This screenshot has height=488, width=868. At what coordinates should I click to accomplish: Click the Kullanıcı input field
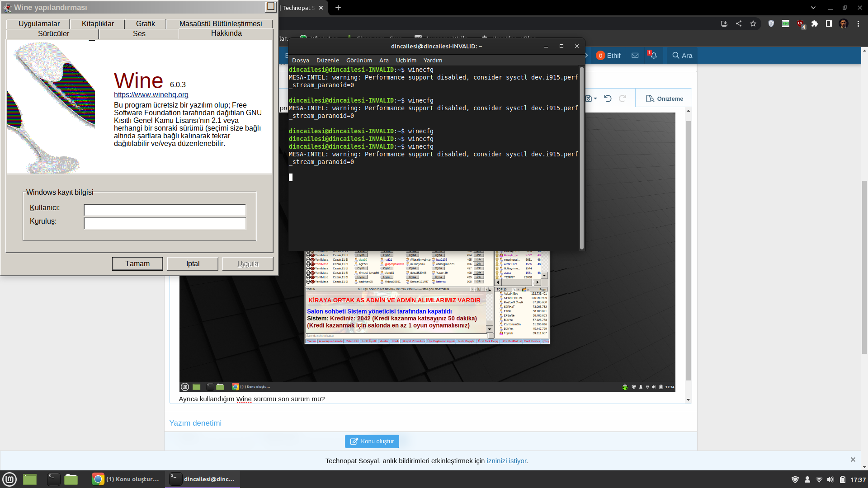[165, 210]
